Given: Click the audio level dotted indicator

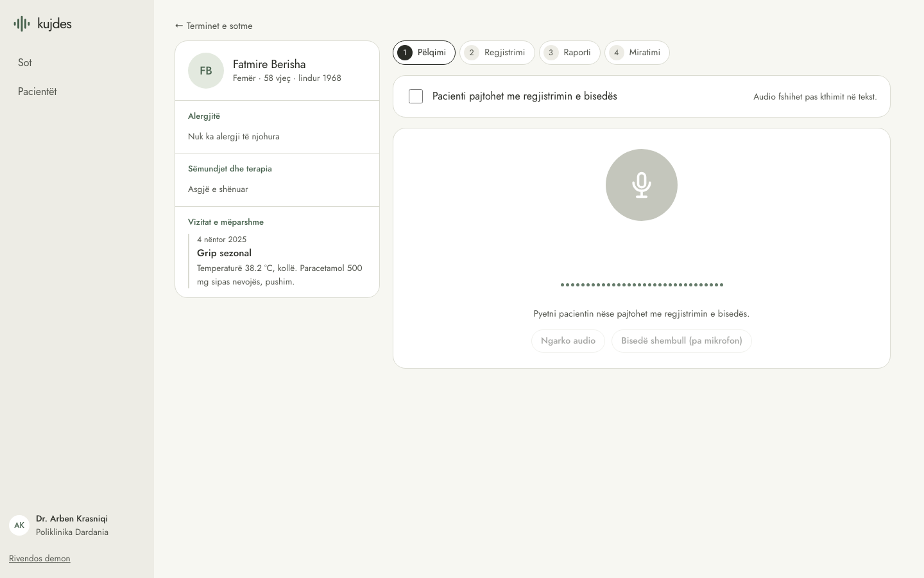Looking at the screenshot, I should 642,285.
